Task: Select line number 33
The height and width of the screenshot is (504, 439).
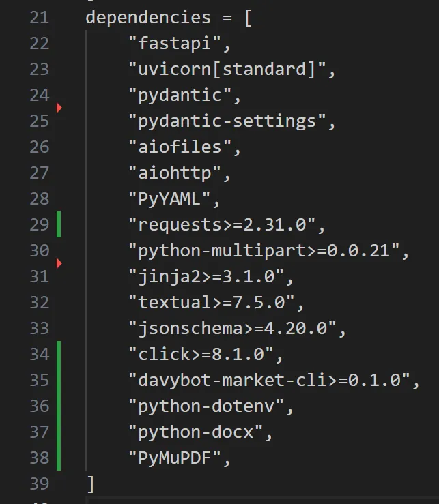Action: (x=40, y=328)
